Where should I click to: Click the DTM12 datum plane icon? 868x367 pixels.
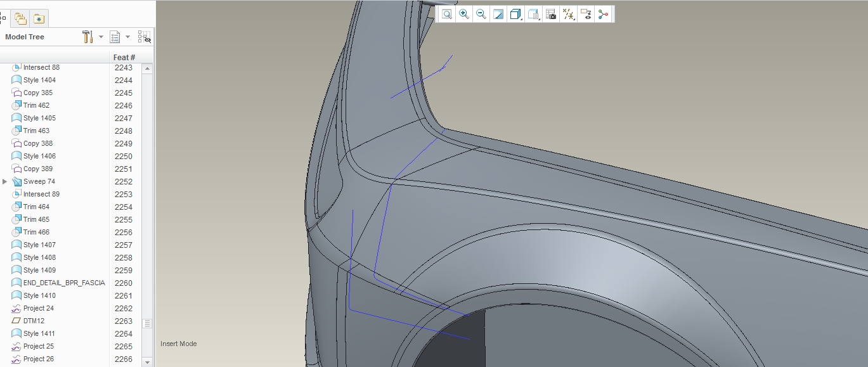[x=16, y=321]
